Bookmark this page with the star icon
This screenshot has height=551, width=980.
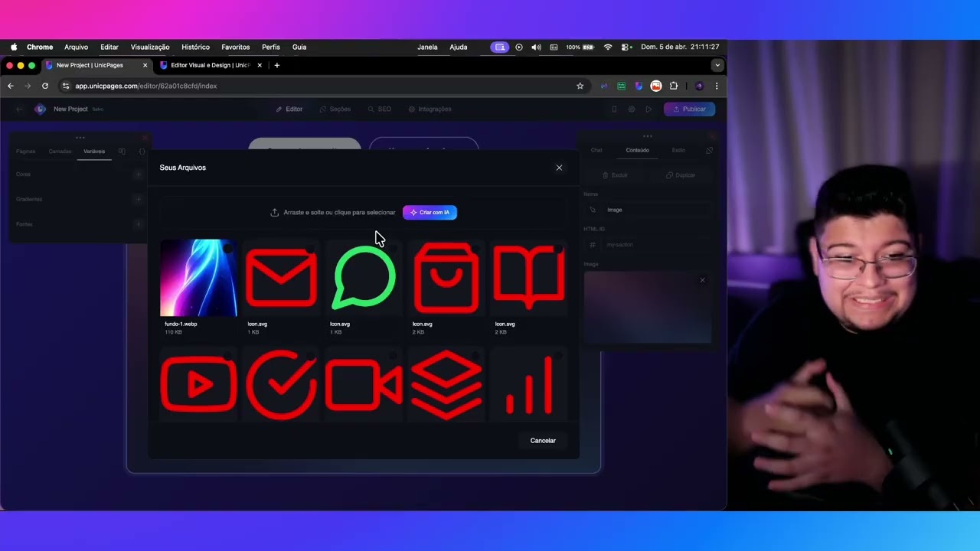coord(580,86)
